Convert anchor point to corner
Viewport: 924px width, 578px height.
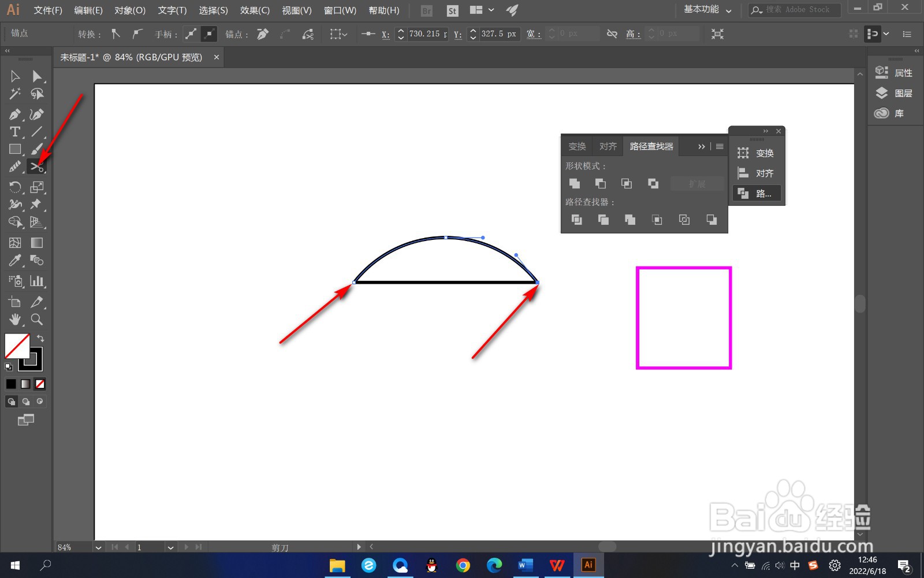[115, 34]
